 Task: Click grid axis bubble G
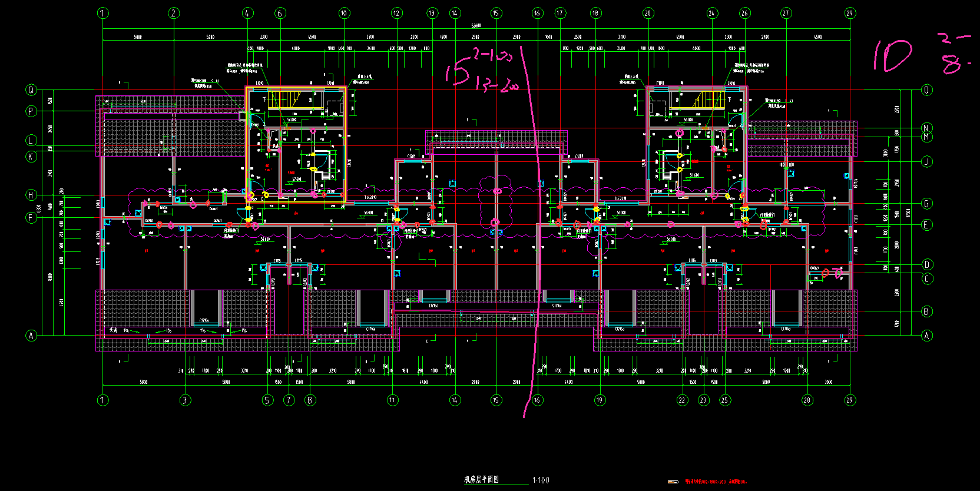click(x=927, y=204)
